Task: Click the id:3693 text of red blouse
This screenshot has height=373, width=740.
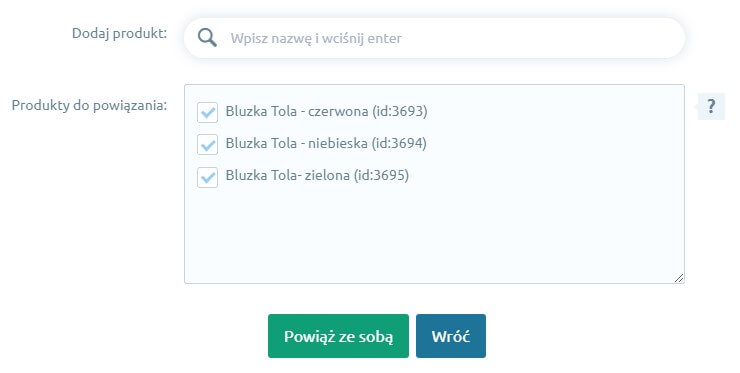Action: [x=400, y=111]
